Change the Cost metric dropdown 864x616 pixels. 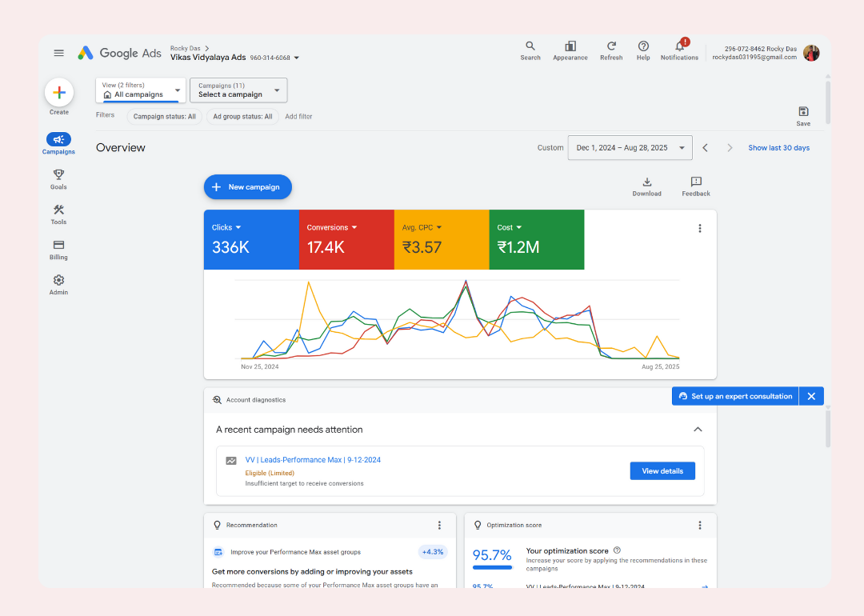[509, 227]
